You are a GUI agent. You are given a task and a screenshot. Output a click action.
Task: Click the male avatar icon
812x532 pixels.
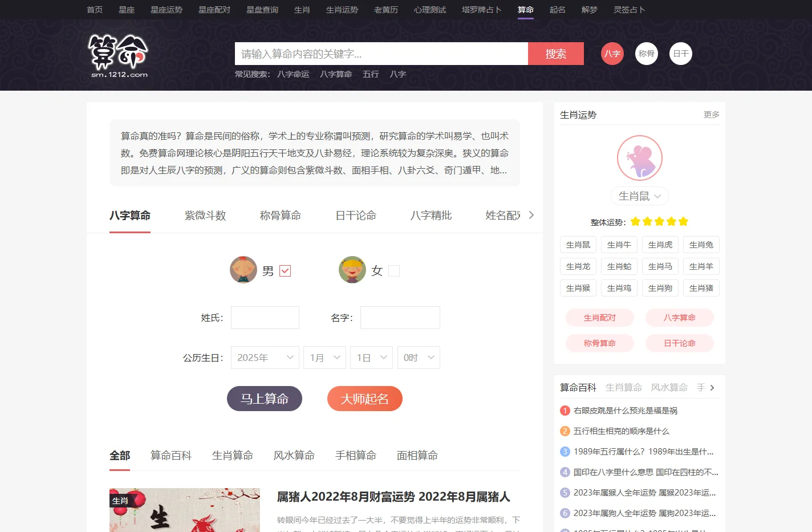tap(243, 270)
